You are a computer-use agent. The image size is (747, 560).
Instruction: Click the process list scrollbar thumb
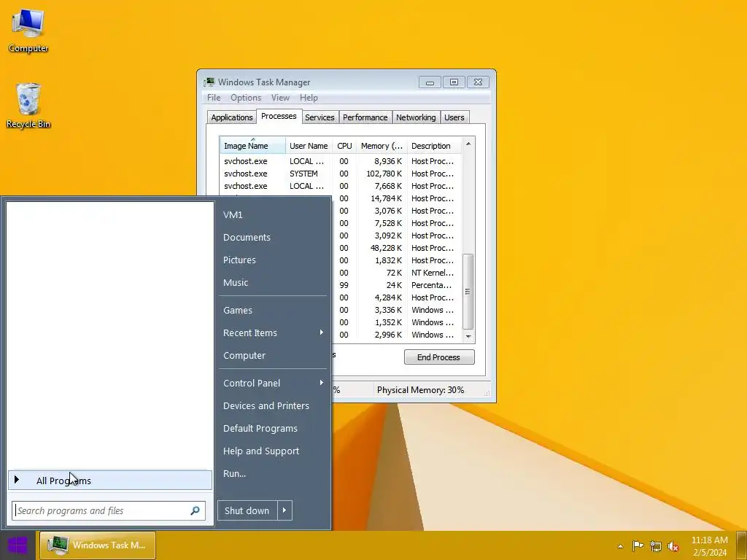[468, 292]
